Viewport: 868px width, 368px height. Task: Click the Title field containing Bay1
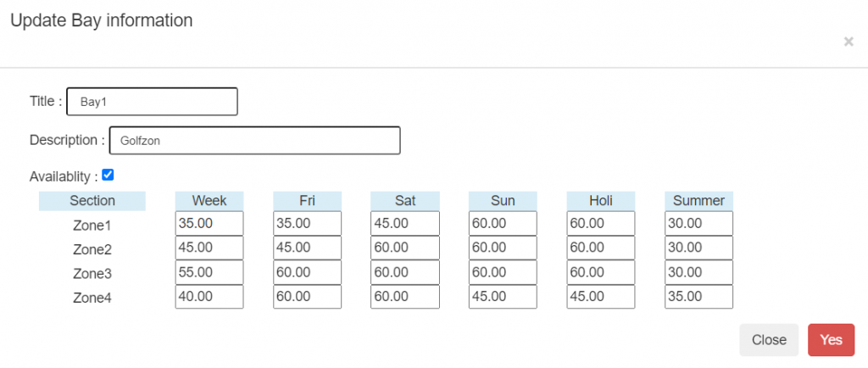[152, 102]
